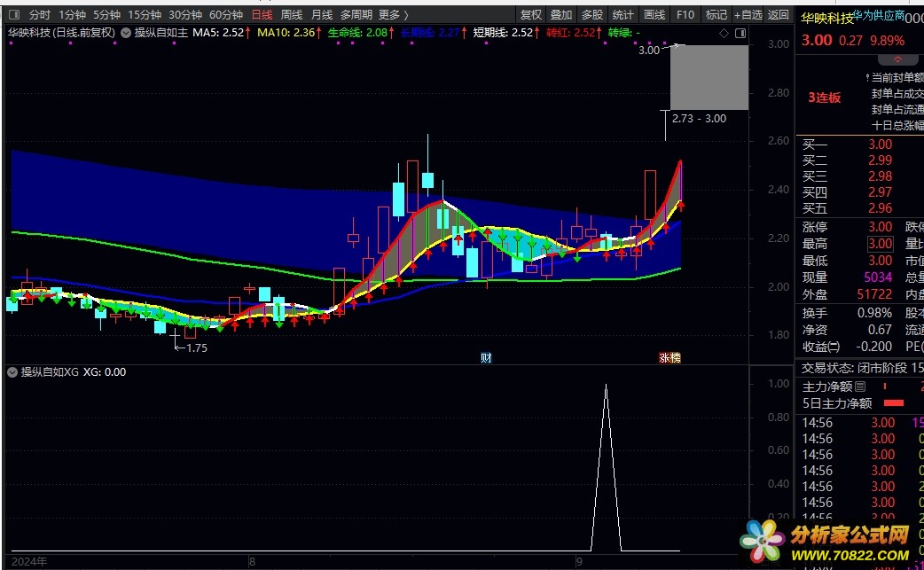
Task: Click the 标记 mark button
Action: click(716, 15)
